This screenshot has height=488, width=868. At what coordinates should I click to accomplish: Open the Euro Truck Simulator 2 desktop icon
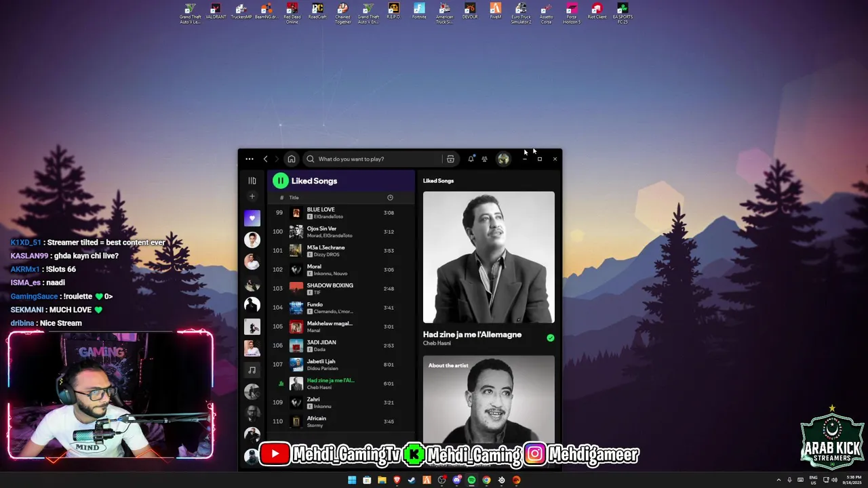click(521, 14)
